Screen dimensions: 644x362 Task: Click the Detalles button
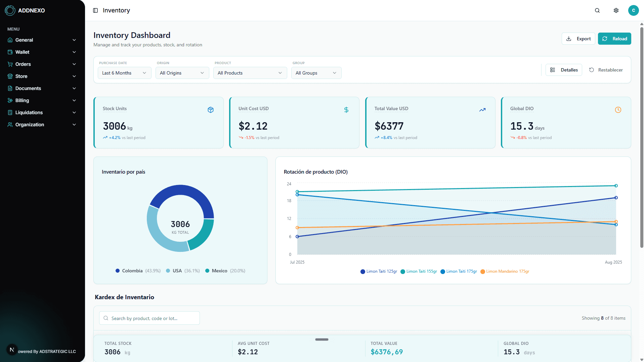(x=564, y=70)
